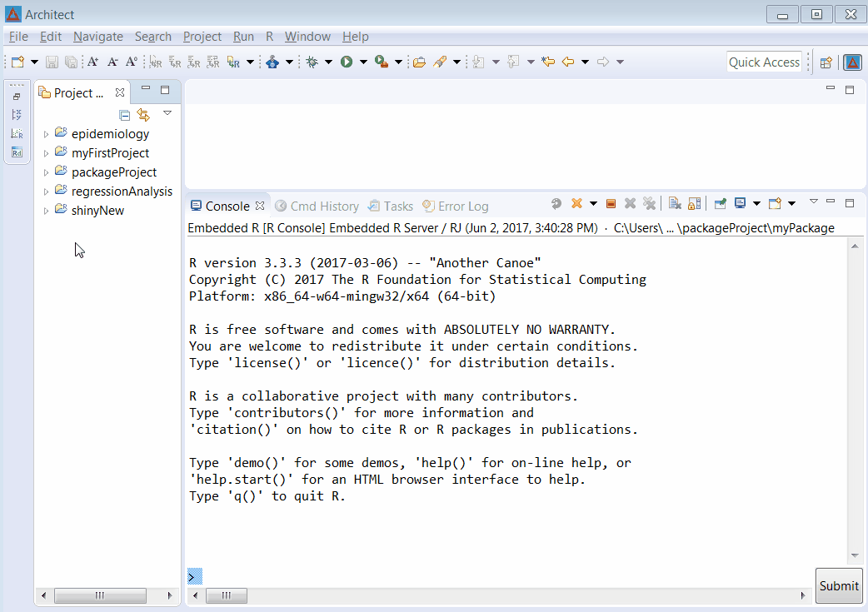Click the Save All toolbar icon
Screen dimensions: 868x612
coord(71,62)
